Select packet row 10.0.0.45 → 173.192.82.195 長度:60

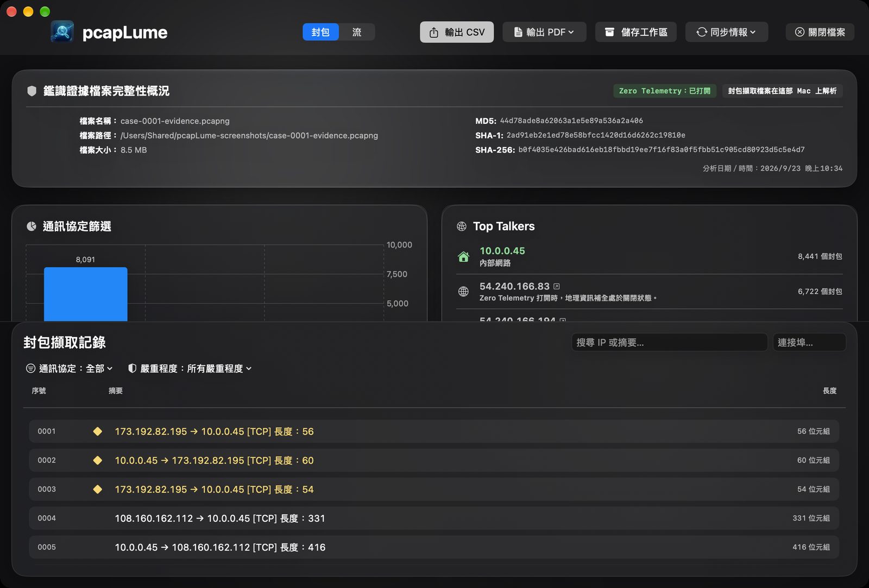tap(434, 460)
